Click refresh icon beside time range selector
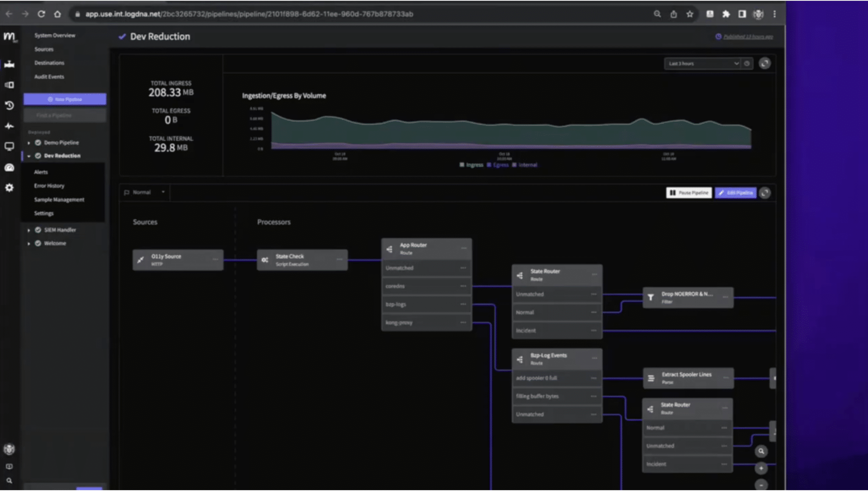This screenshot has width=868, height=491. click(x=765, y=64)
